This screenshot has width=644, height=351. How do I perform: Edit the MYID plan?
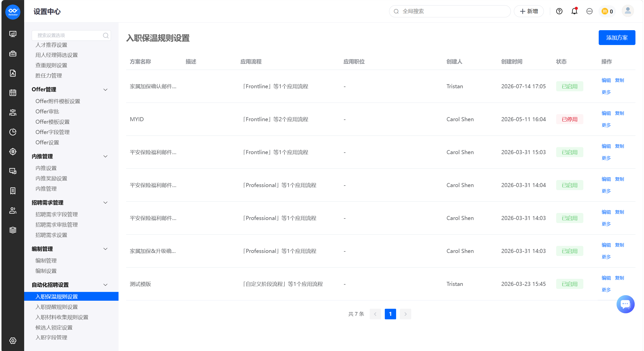click(606, 113)
